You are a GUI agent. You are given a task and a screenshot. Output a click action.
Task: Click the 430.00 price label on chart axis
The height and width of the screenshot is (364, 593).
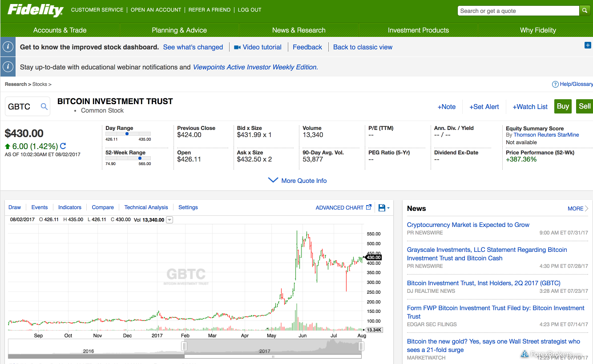(373, 257)
